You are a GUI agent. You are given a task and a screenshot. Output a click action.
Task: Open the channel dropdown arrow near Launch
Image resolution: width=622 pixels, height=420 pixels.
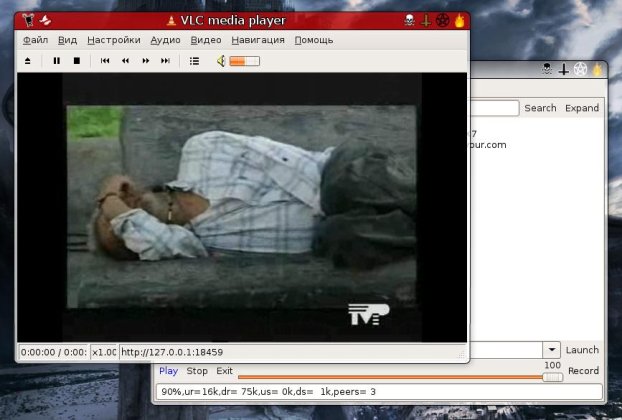click(x=551, y=350)
